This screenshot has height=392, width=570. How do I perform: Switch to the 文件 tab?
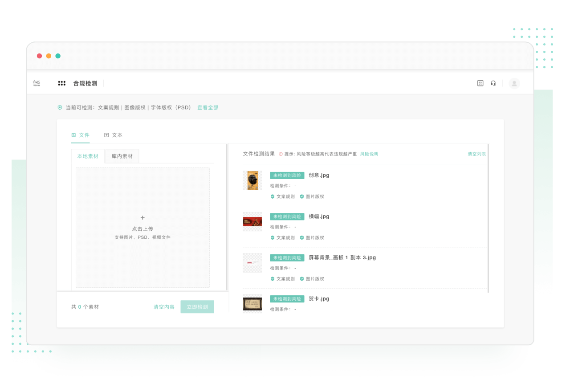coord(81,135)
